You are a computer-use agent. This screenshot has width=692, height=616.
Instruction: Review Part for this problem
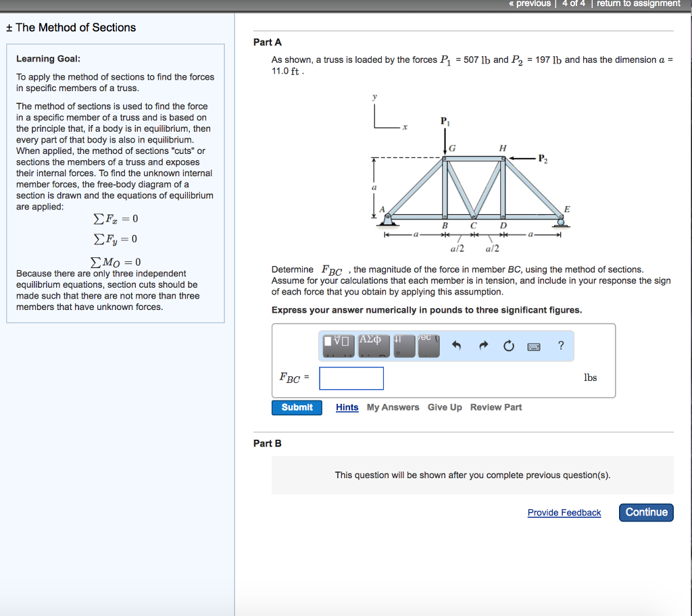[x=495, y=407]
